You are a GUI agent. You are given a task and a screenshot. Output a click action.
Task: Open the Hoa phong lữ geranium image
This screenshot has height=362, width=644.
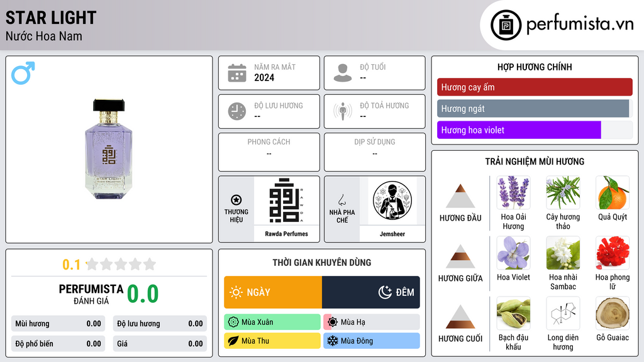tap(613, 253)
